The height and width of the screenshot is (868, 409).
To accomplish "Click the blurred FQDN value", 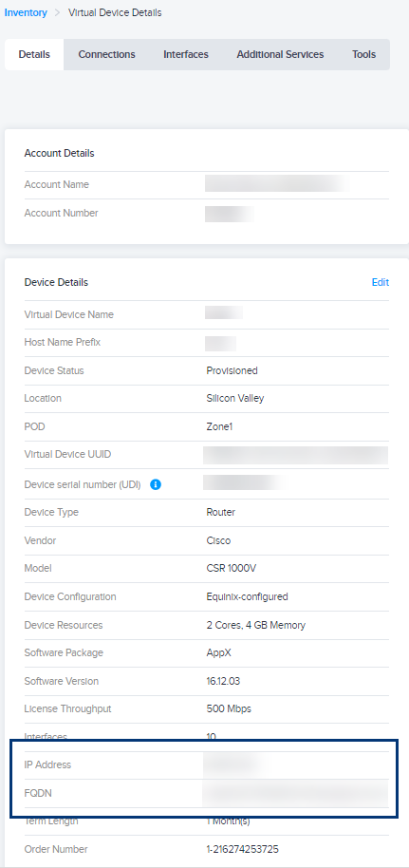I will point(295,794).
